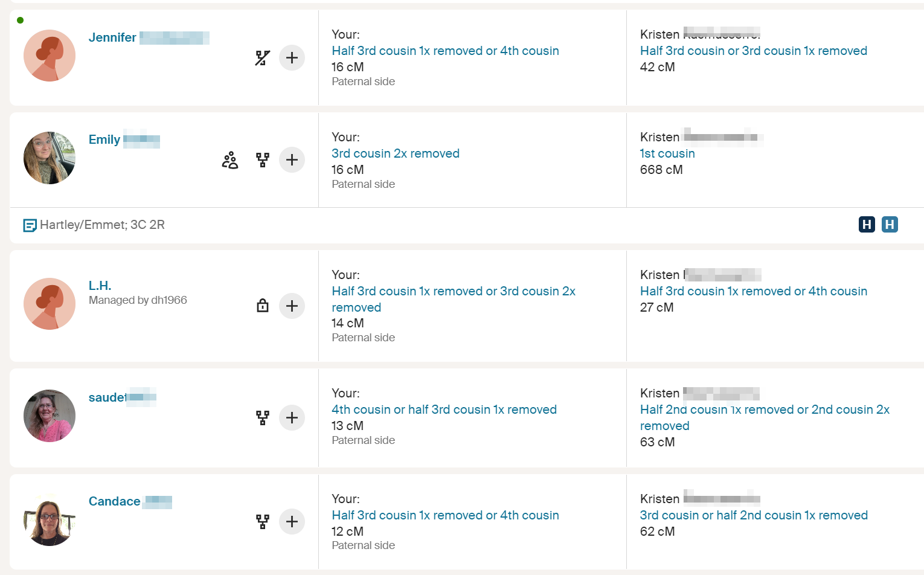Open the Hartley/Emmet note icon
924x575 pixels.
pyautogui.click(x=30, y=225)
